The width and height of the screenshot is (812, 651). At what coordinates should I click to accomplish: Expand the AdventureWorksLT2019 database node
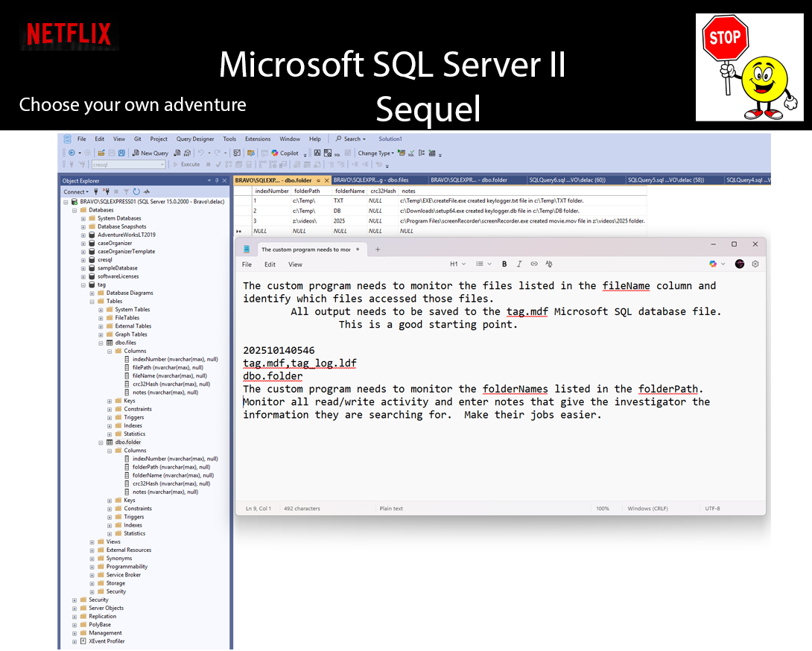[83, 235]
